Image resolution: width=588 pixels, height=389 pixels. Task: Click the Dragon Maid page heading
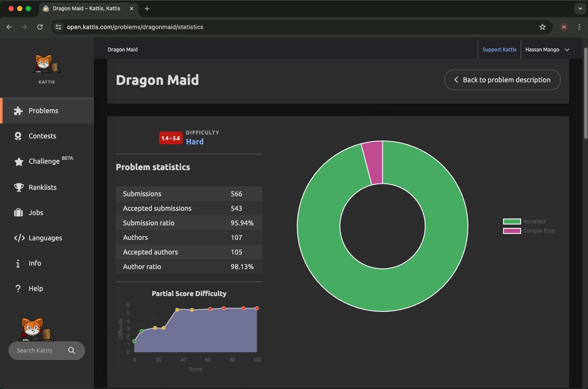click(x=157, y=80)
